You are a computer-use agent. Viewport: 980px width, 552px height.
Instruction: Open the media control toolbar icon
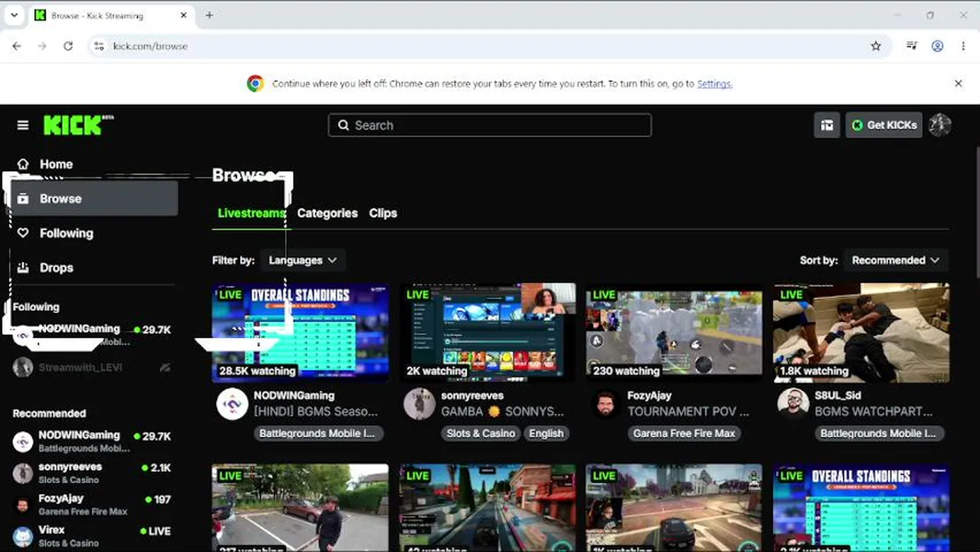pyautogui.click(x=911, y=46)
